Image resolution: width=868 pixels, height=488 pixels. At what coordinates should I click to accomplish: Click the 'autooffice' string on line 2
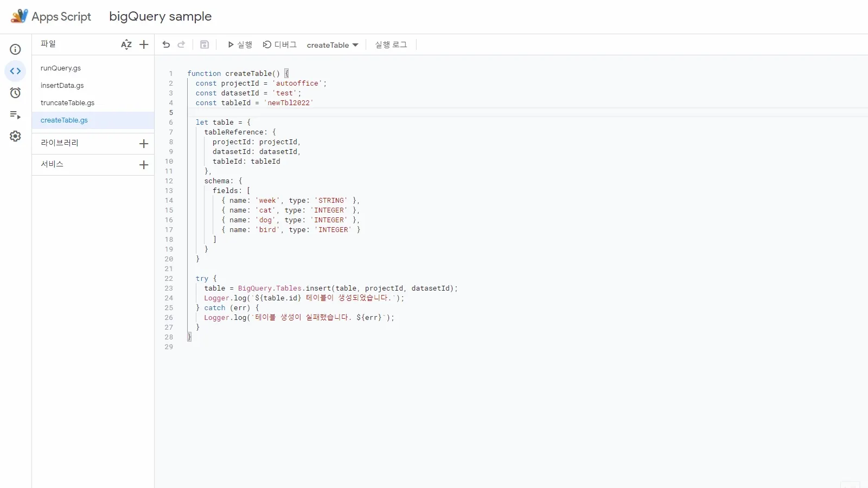point(297,84)
